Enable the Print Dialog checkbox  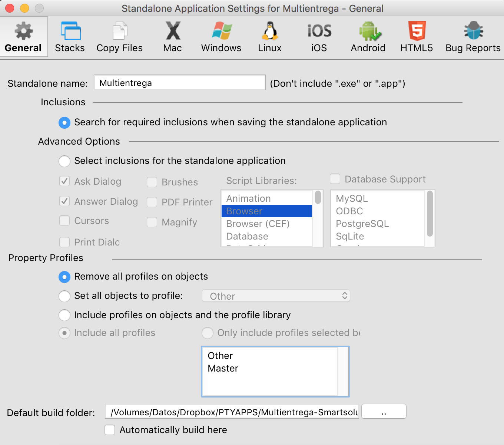point(64,242)
